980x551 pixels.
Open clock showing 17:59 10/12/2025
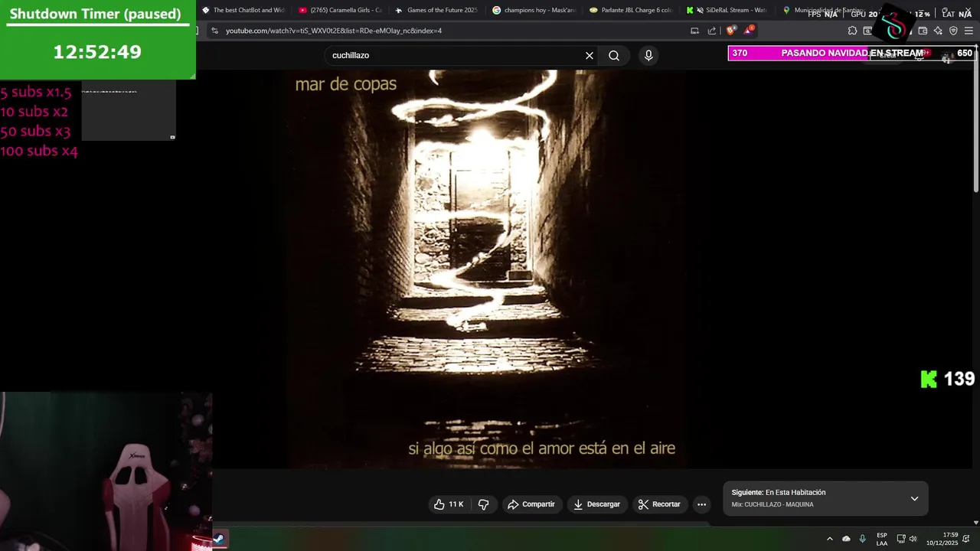tap(942, 539)
